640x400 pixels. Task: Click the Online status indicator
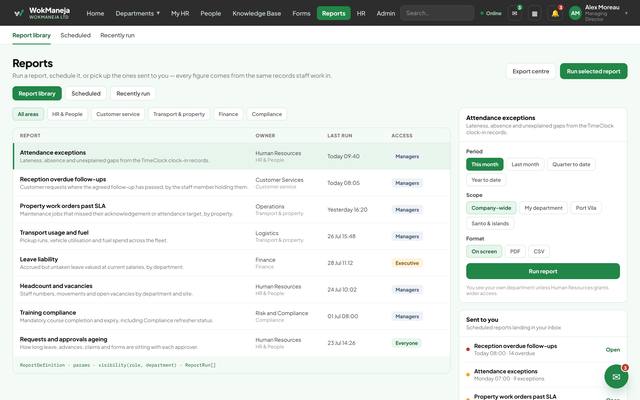coord(491,13)
